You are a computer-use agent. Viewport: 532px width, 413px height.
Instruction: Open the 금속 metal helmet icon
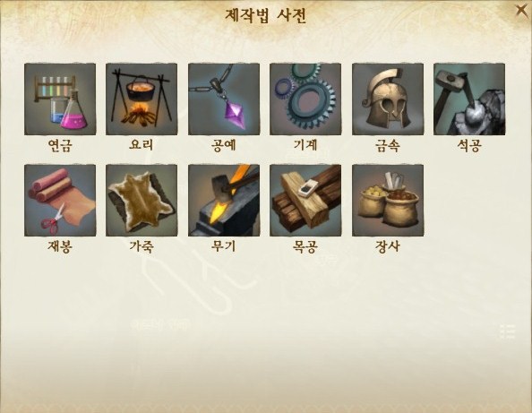[388, 99]
